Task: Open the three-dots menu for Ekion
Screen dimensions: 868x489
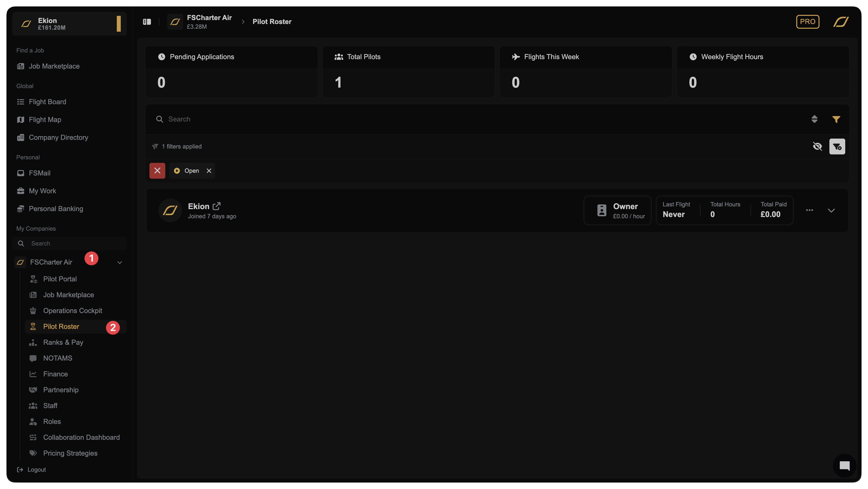Action: coord(809,210)
